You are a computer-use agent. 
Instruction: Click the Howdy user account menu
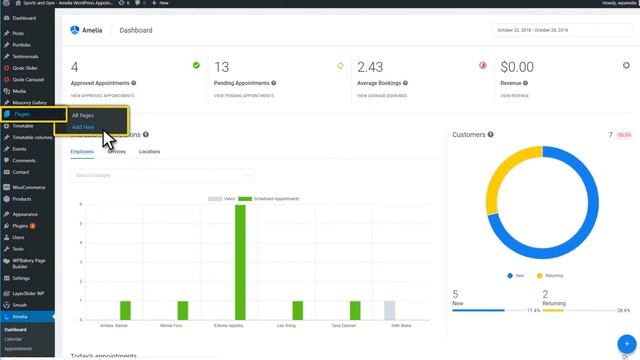point(618,3)
